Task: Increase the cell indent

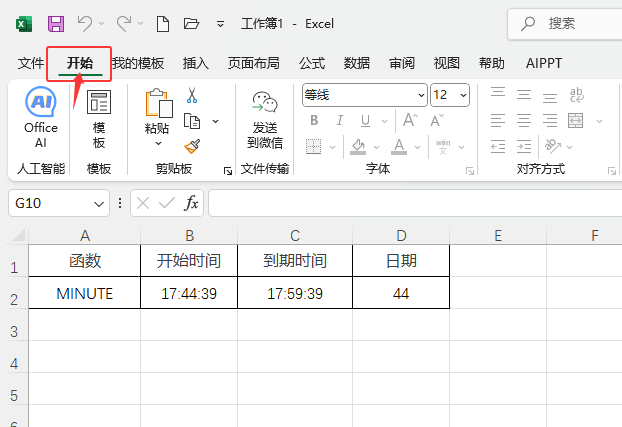Action: (x=524, y=146)
